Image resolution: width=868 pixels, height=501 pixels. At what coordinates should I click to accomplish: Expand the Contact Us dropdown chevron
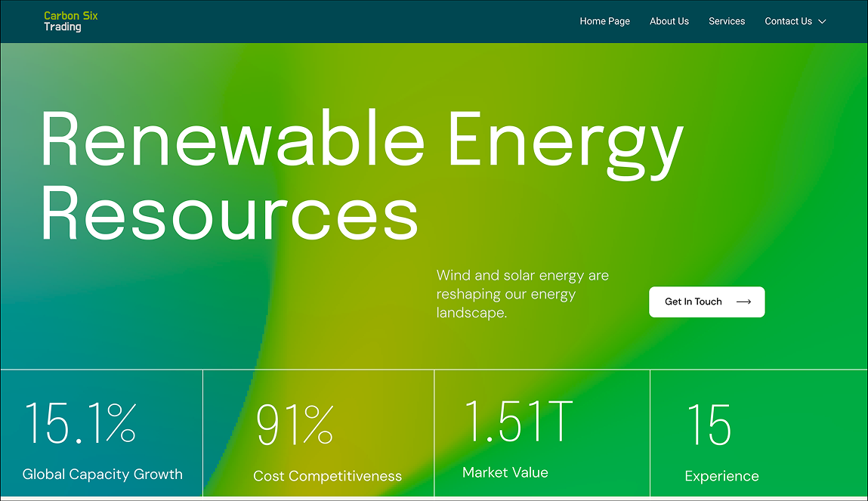click(x=823, y=22)
